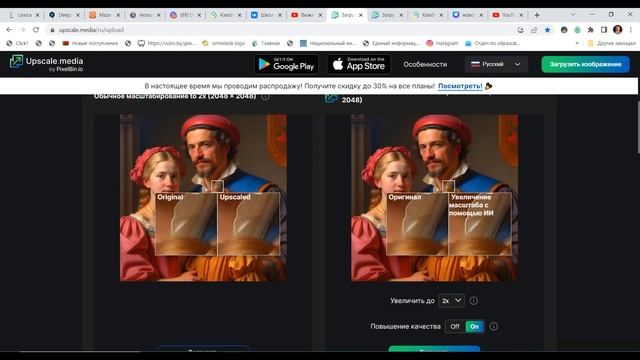Bookmark this page with the star icon
Screen dimensions: 640x360
547,30
